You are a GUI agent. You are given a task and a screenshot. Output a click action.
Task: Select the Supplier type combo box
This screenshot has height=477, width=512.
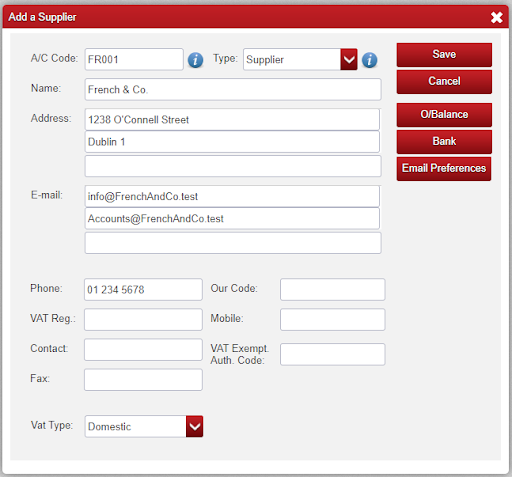(x=300, y=59)
